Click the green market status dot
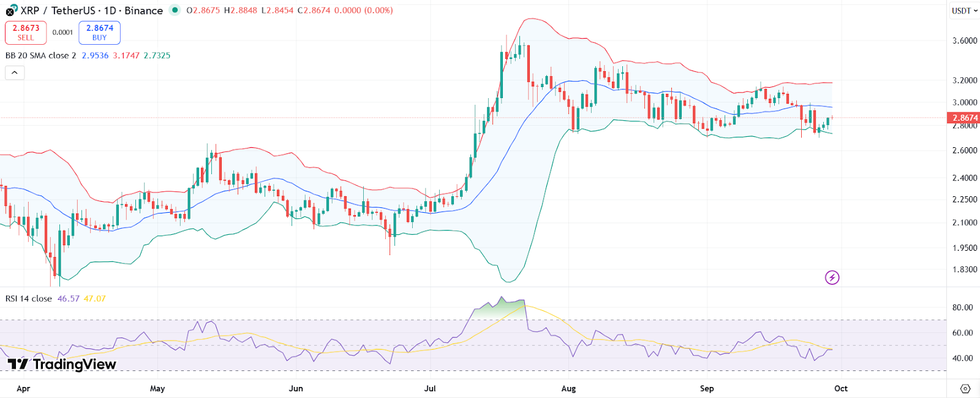980x398 pixels. tap(175, 10)
